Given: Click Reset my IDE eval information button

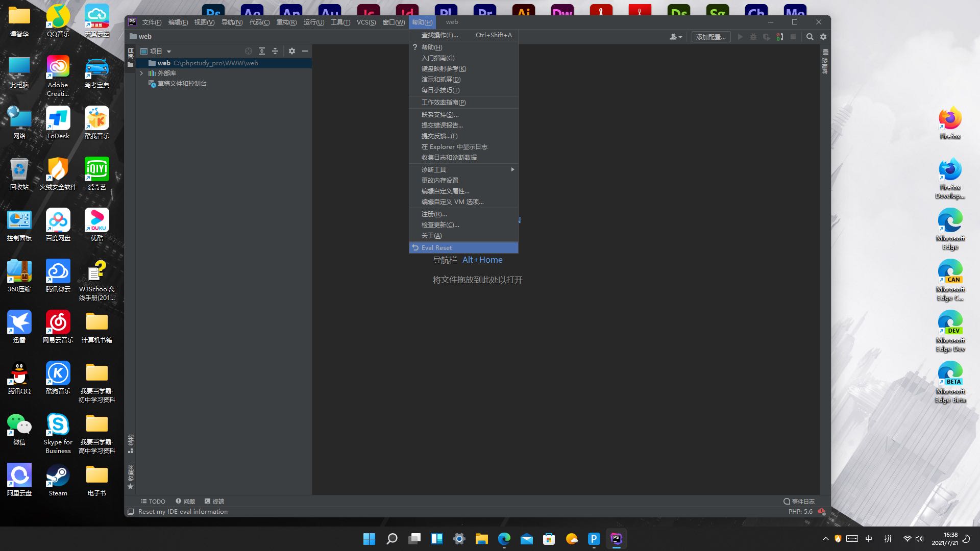Looking at the screenshot, I should click(x=182, y=511).
